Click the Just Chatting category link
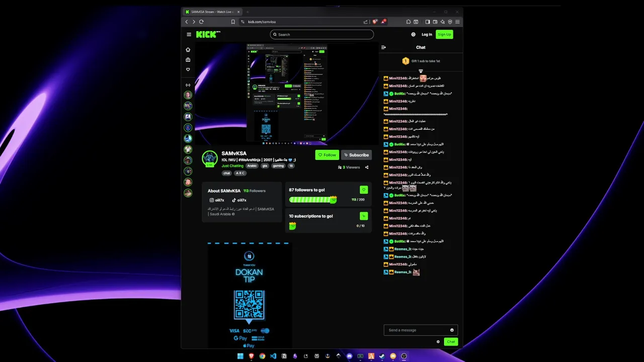Image resolution: width=644 pixels, height=362 pixels. [232, 166]
